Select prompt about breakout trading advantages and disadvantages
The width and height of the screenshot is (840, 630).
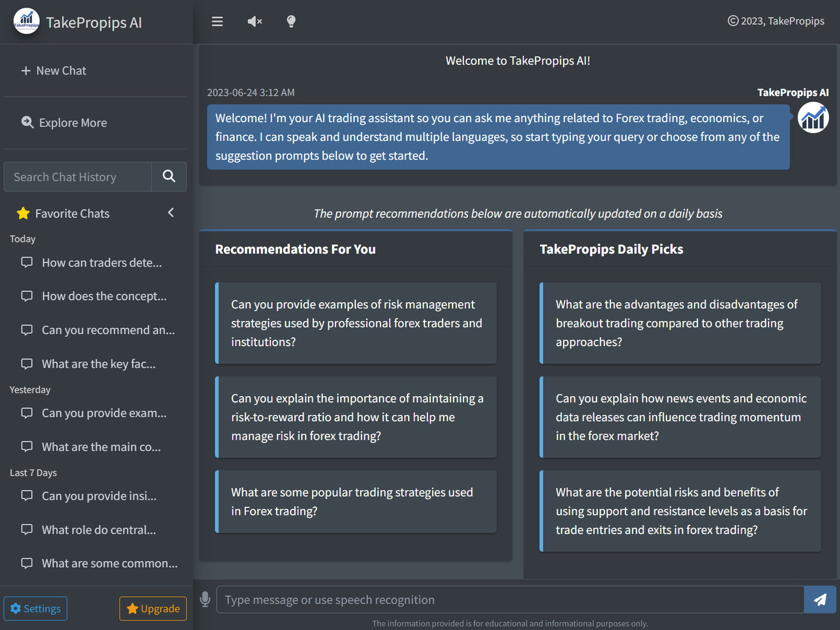click(680, 323)
